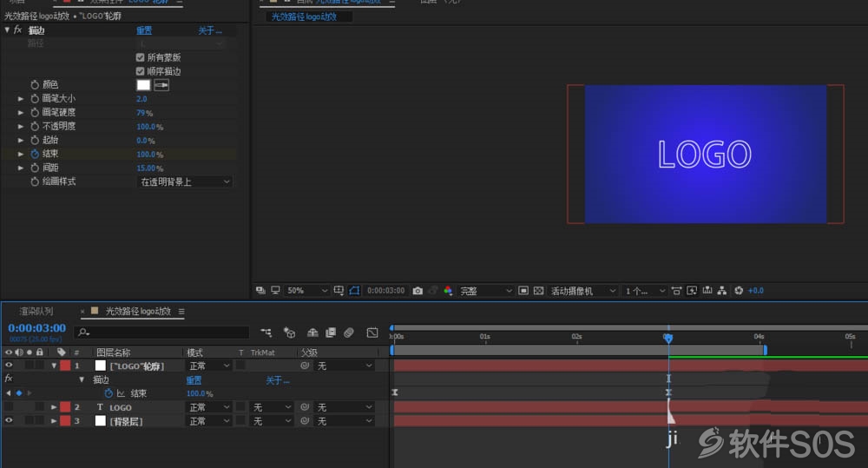This screenshot has width=868, height=468.
Task: Toggle hide shy layers icon
Action: pyautogui.click(x=312, y=333)
